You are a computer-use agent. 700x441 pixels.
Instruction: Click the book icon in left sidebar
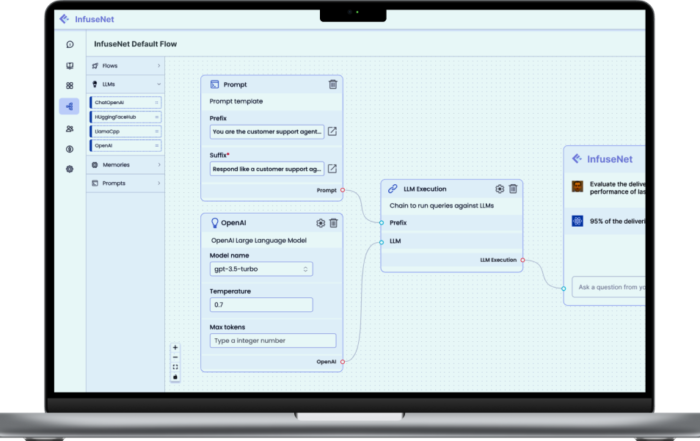click(x=70, y=66)
